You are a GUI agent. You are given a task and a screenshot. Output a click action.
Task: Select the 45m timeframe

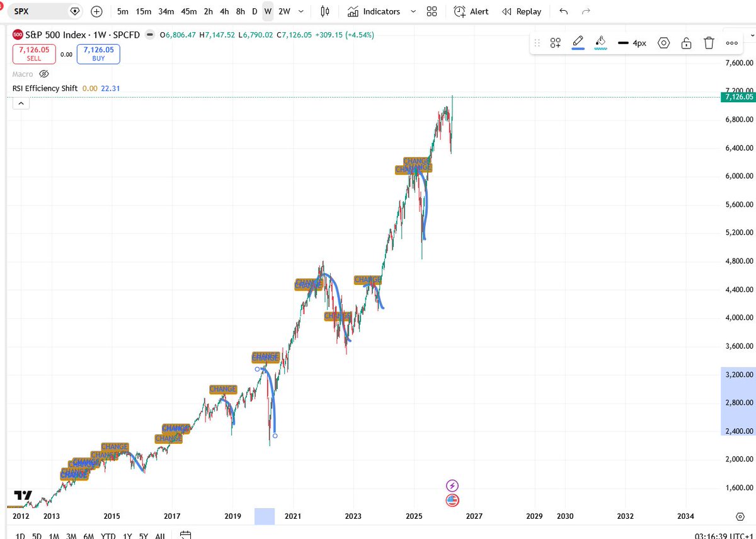(x=188, y=11)
